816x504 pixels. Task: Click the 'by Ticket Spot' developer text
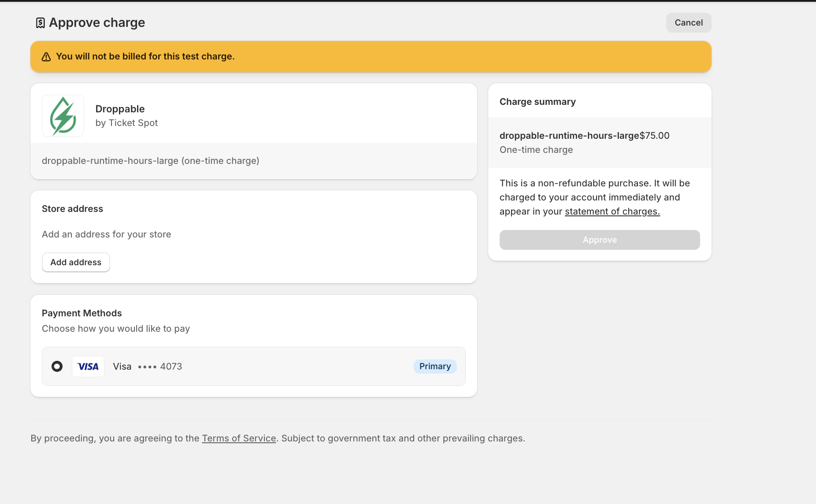(126, 123)
